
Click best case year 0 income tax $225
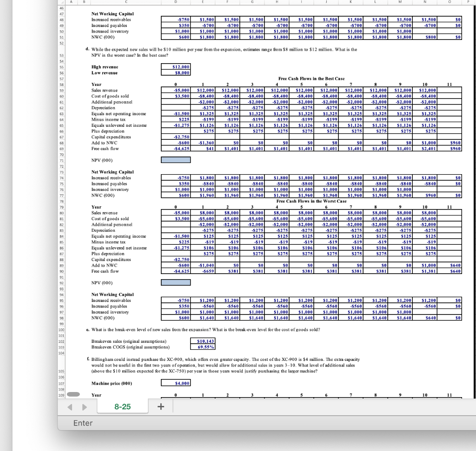176,119
